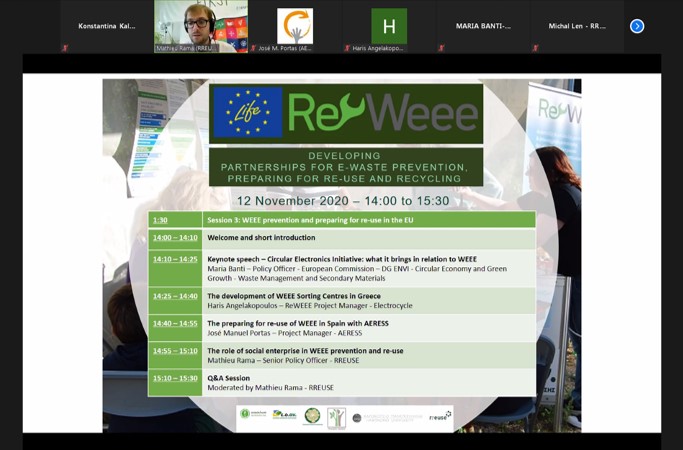The width and height of the screenshot is (683, 450).
Task: Click 'Session 3: WEEE prevention' header text
Action: pos(310,220)
